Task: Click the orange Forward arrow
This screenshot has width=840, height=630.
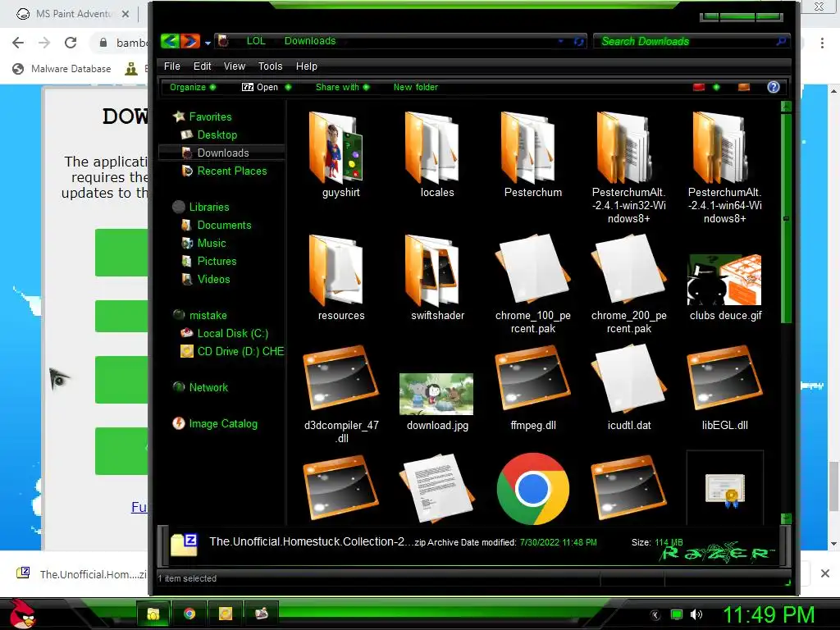Action: [190, 41]
